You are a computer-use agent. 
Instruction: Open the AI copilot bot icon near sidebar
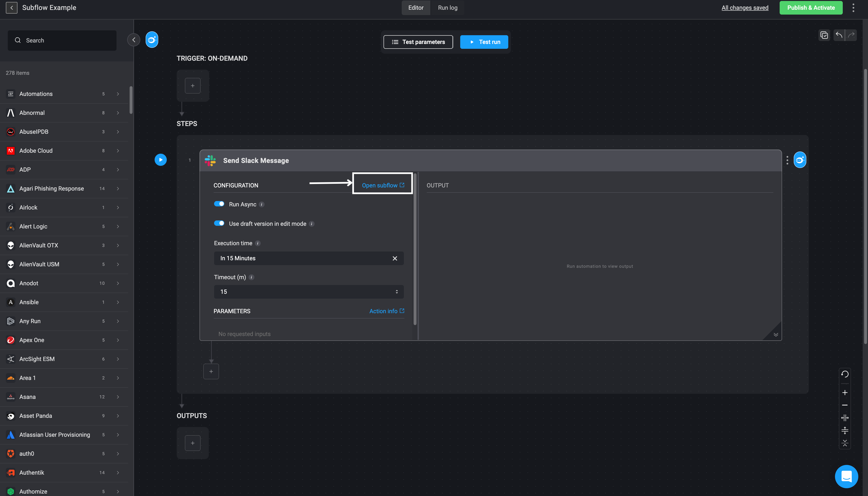click(151, 40)
